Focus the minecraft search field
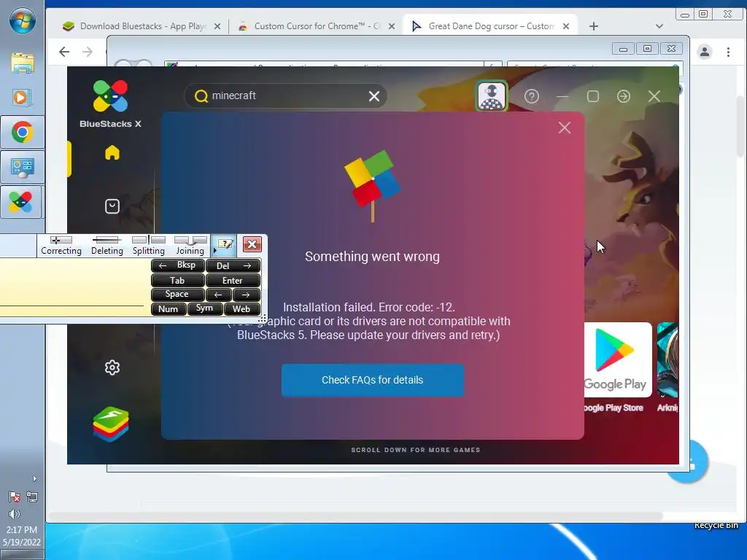This screenshot has height=560, width=747. pos(286,96)
